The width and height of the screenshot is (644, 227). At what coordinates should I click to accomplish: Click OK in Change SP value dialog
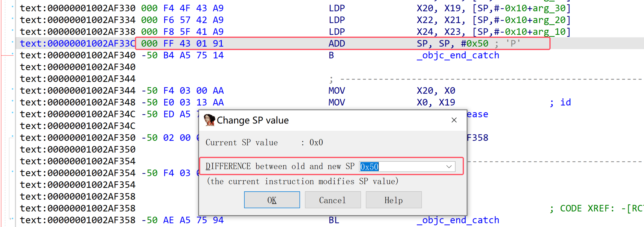pos(272,200)
